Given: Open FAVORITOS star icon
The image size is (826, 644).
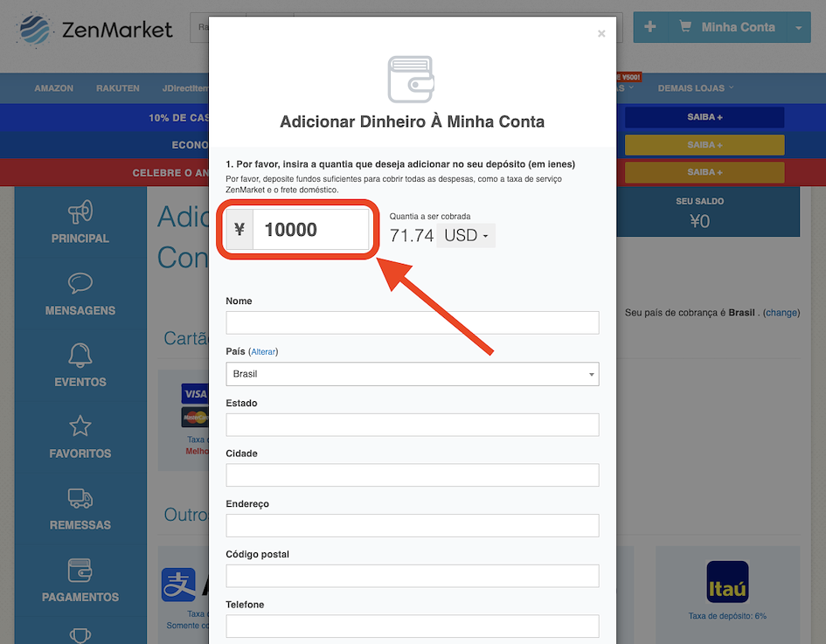Looking at the screenshot, I should (80, 426).
